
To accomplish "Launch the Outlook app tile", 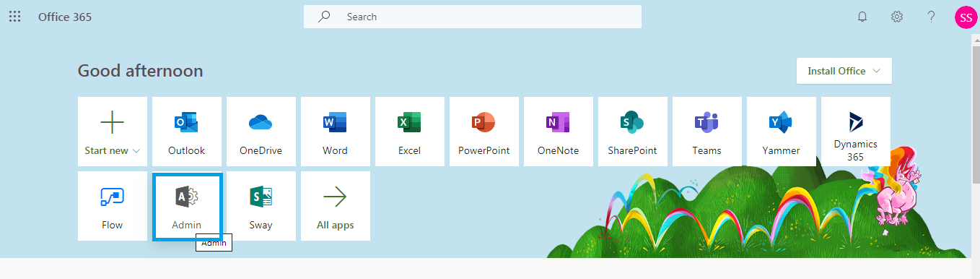I will 187,132.
